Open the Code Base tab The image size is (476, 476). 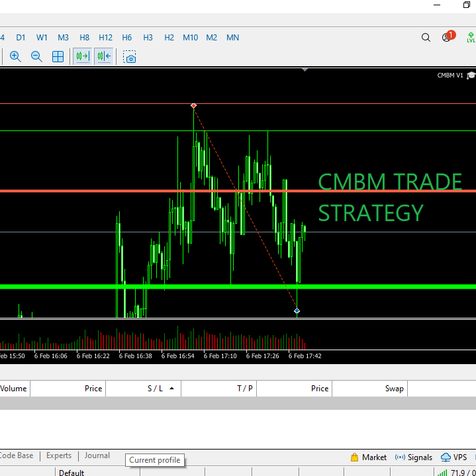pyautogui.click(x=17, y=455)
